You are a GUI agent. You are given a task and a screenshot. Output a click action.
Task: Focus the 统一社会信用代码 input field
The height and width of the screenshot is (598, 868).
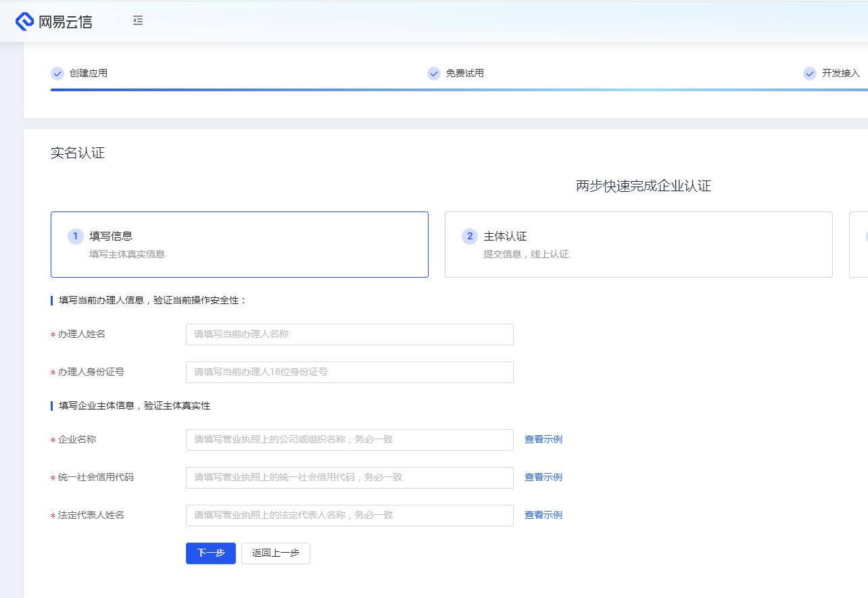tap(349, 478)
